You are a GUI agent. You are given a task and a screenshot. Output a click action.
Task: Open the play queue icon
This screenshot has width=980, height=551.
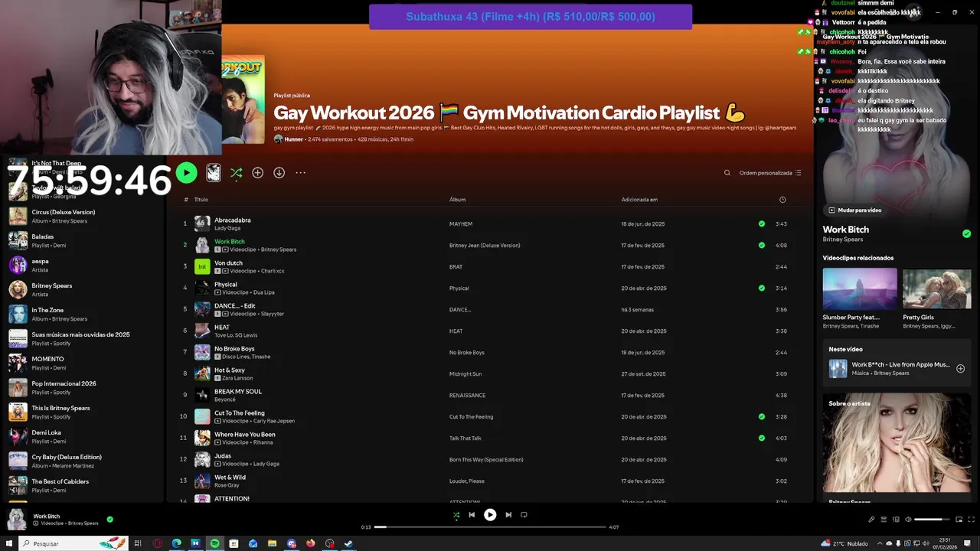(x=884, y=520)
